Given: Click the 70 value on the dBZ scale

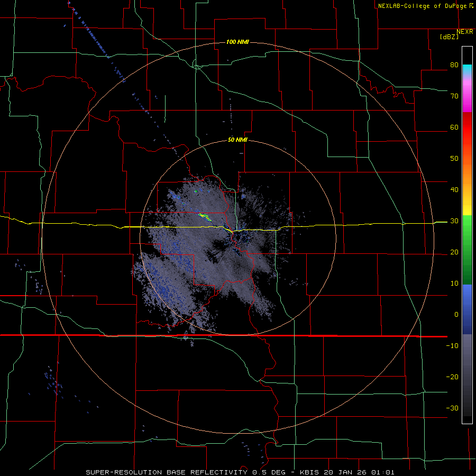Looking at the screenshot, I should [454, 96].
